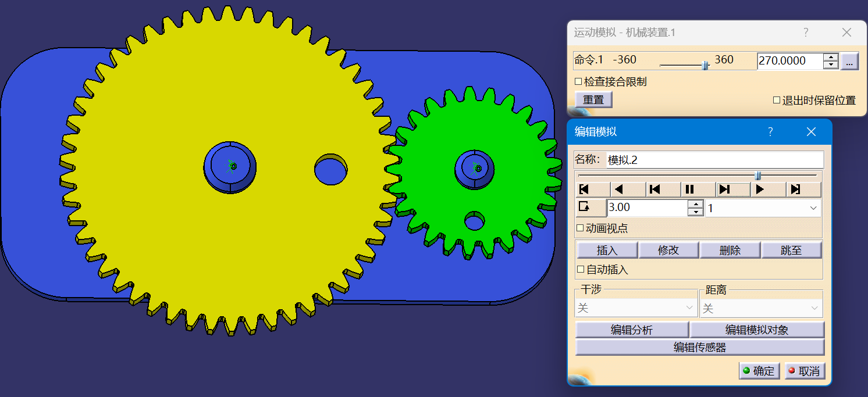The image size is (868, 397).
Task: Click the 名称 field containing 模拟.2
Action: tap(714, 160)
